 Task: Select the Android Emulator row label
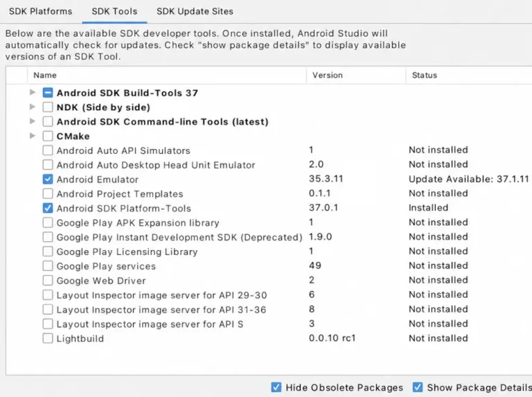point(98,179)
